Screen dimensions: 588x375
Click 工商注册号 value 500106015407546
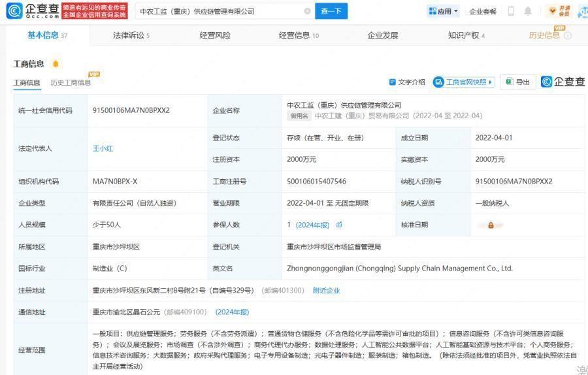316,182
